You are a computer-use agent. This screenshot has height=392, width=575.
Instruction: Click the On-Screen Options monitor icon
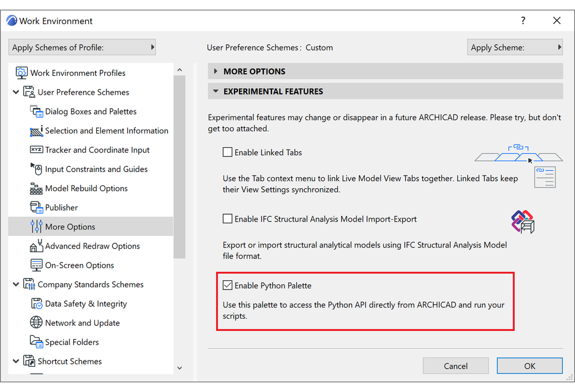tap(36, 265)
